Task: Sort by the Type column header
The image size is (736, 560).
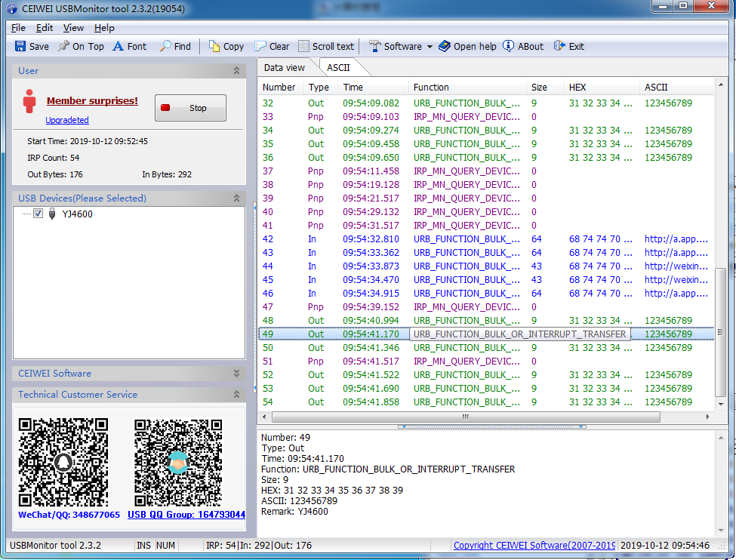Action: click(321, 88)
